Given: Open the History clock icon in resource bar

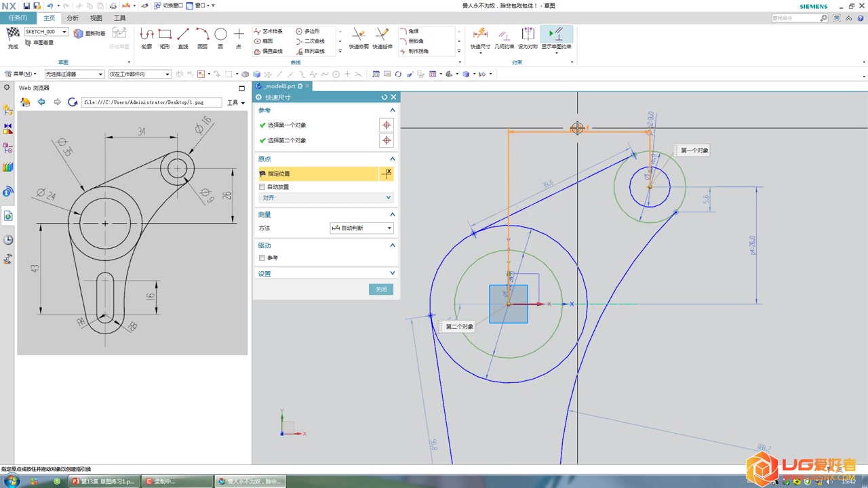Looking at the screenshot, I should [x=8, y=240].
